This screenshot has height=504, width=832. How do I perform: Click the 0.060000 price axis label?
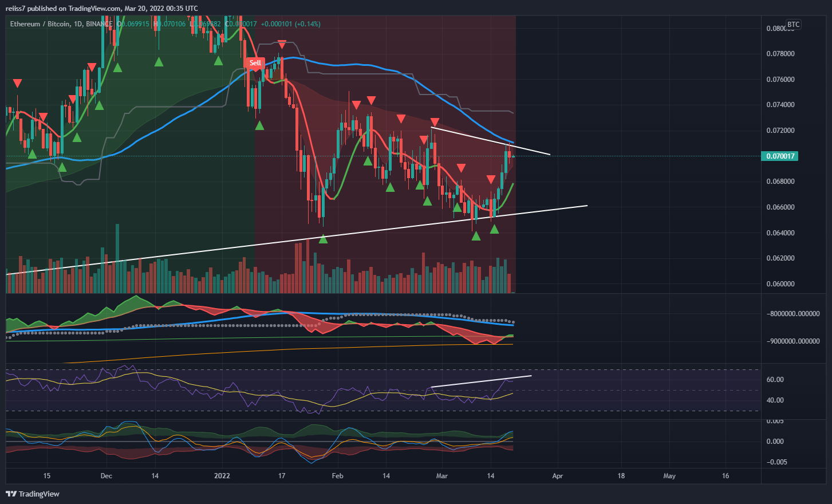(x=780, y=283)
